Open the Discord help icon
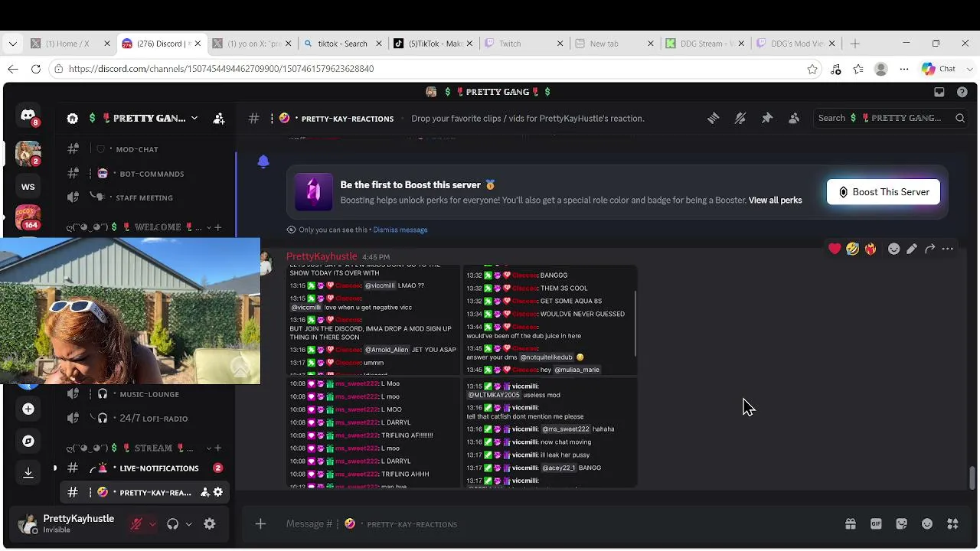Viewport: 980px width, 551px height. click(962, 92)
